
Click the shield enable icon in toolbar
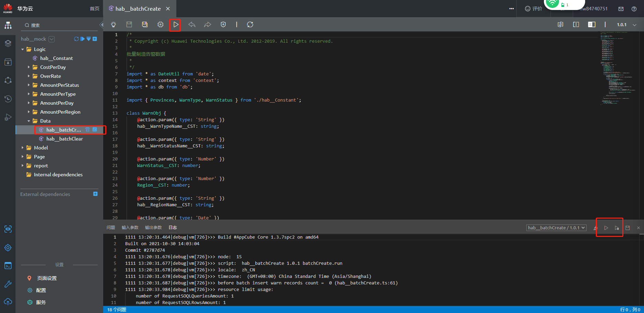point(223,24)
